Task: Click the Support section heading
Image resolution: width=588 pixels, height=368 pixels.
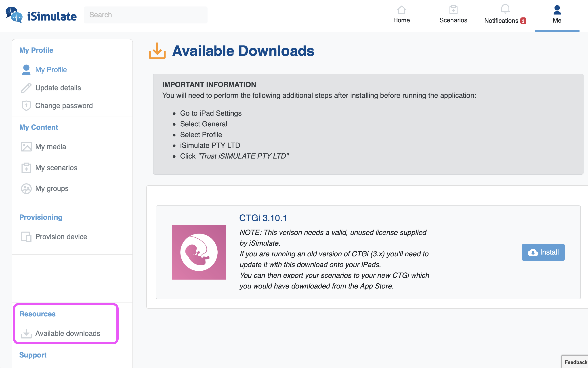Action: click(33, 355)
